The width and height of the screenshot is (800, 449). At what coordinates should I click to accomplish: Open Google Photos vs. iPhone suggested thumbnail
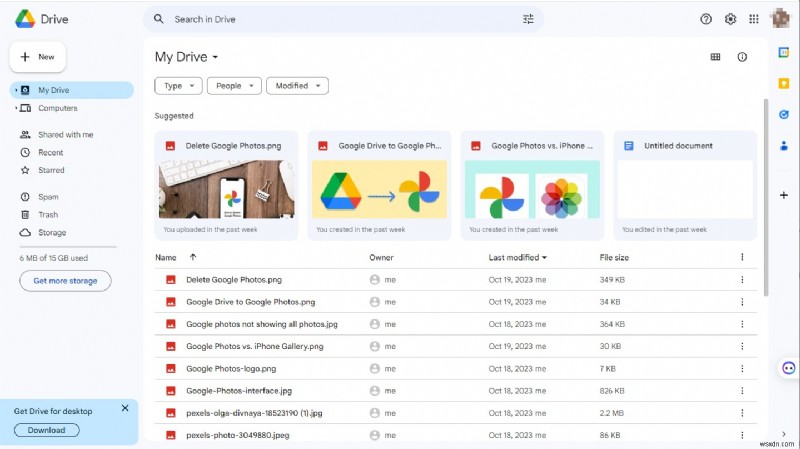click(532, 189)
